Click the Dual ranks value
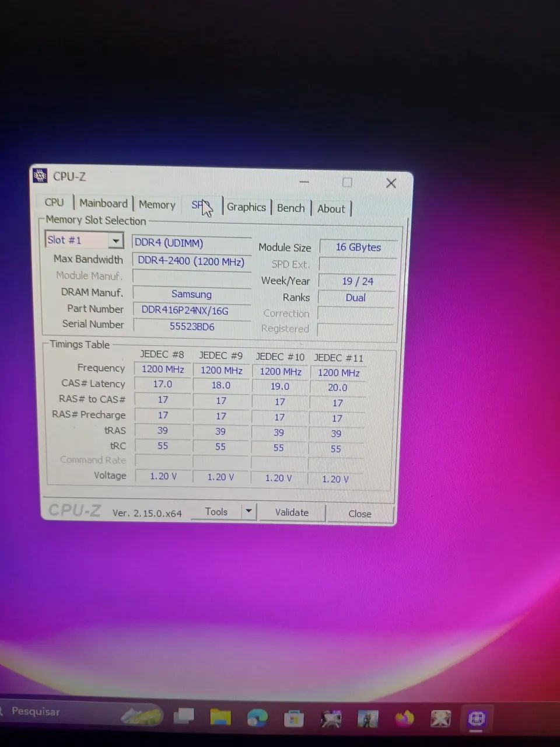This screenshot has height=747, width=560. click(x=356, y=298)
